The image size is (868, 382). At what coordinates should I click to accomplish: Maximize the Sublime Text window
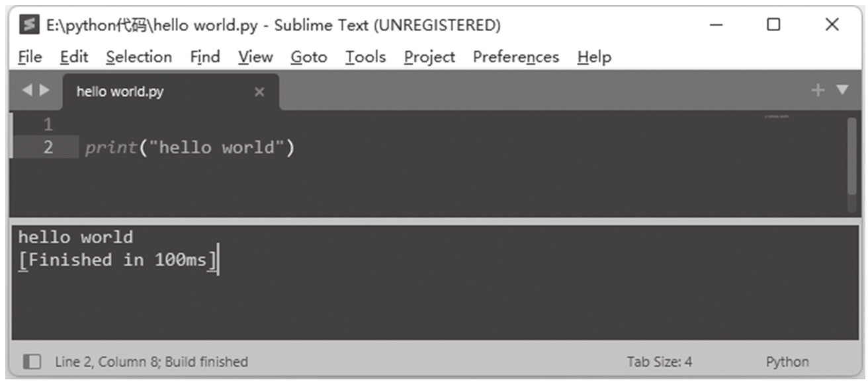point(773,25)
